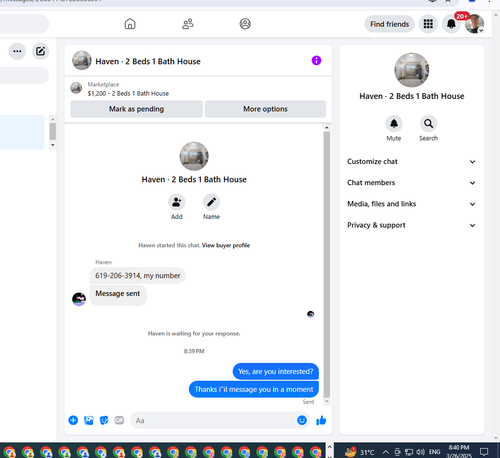
Task: Click large house thumbnail in conversation center
Action: click(194, 156)
